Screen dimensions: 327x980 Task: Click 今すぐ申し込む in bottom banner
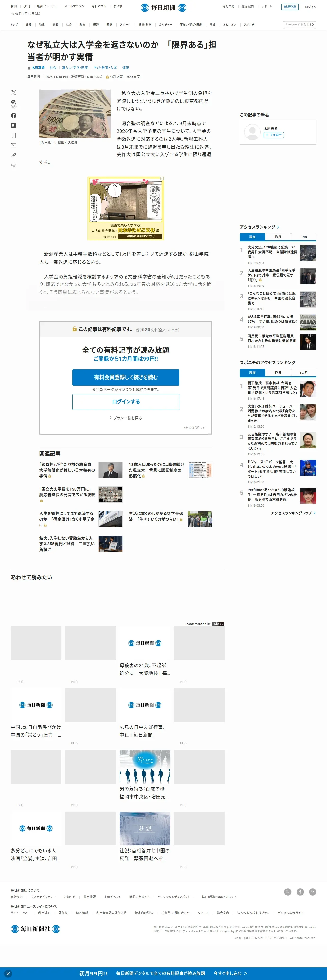click(x=230, y=973)
